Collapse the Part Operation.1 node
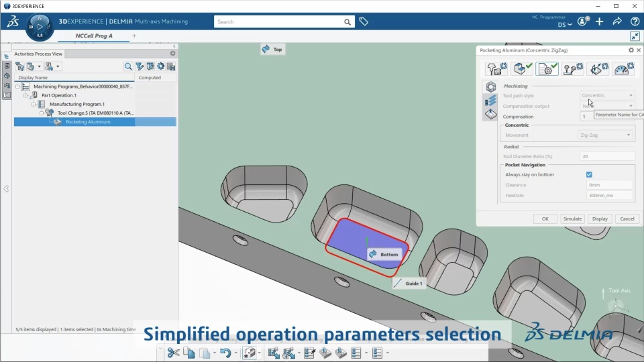Image resolution: width=644 pixels, height=362 pixels. pos(25,95)
